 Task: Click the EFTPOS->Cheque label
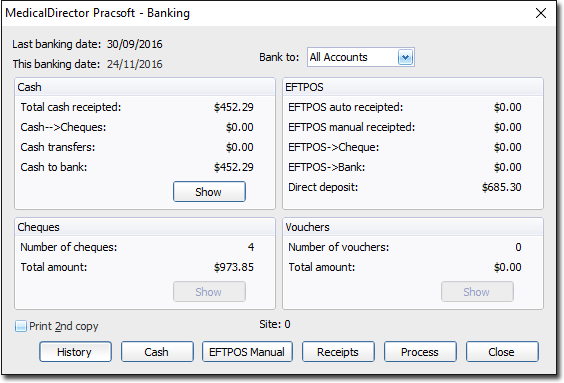click(333, 147)
